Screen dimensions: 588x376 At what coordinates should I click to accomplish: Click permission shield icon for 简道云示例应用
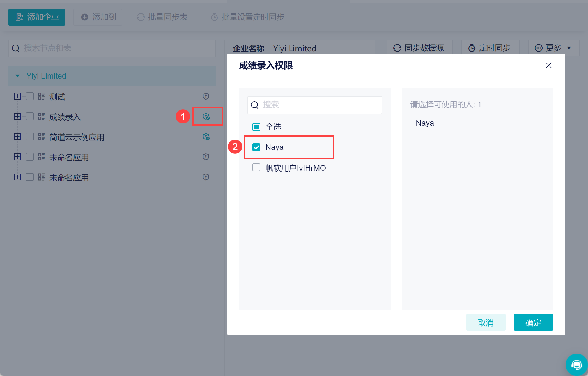[x=206, y=137]
